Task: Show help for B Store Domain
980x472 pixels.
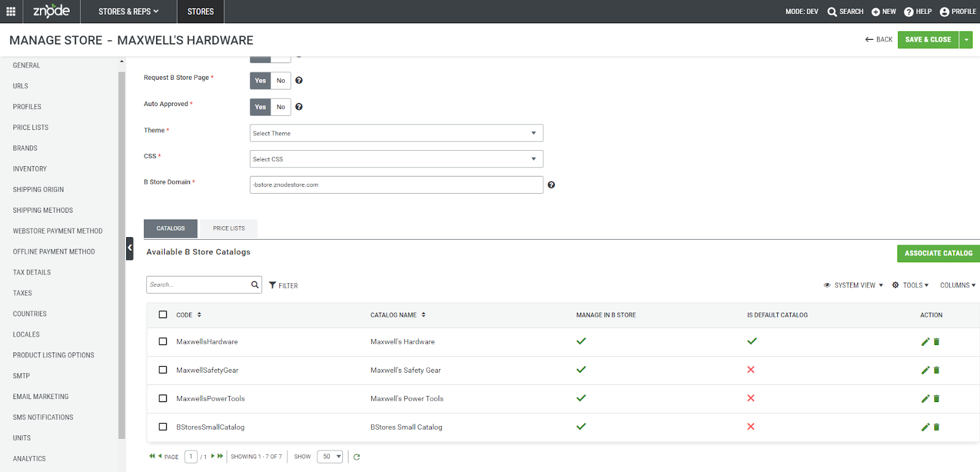Action: 551,185
